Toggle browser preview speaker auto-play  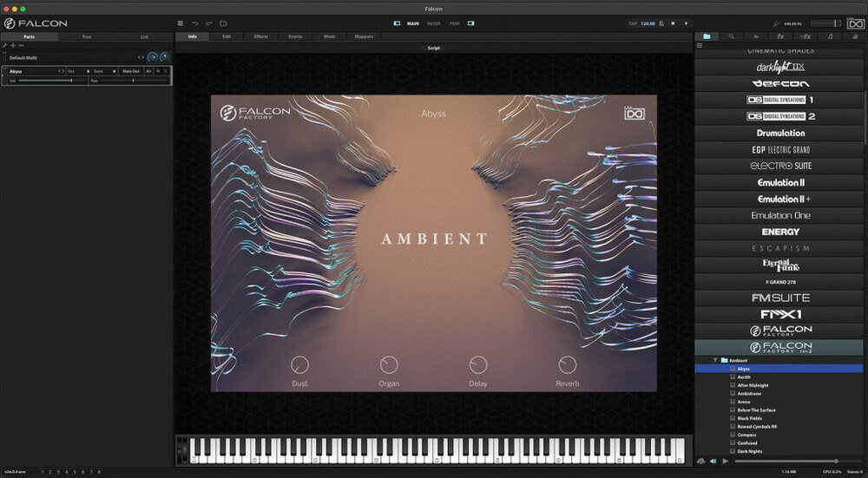(713, 461)
